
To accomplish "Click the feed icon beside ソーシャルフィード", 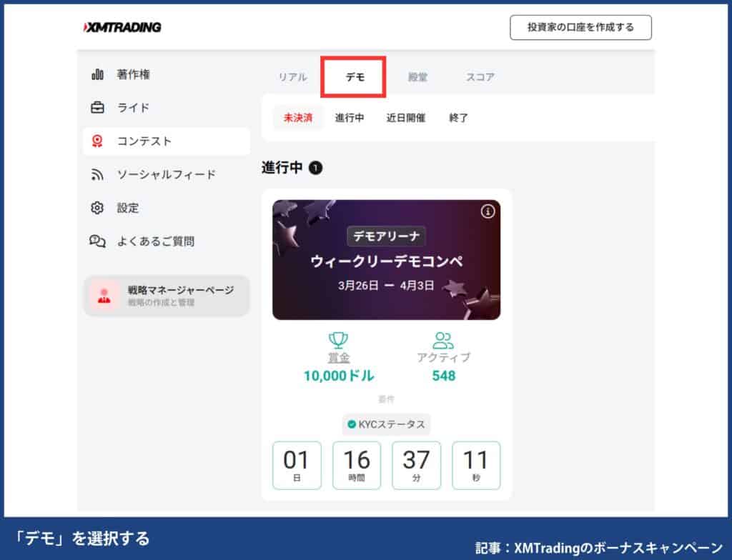I will (97, 174).
